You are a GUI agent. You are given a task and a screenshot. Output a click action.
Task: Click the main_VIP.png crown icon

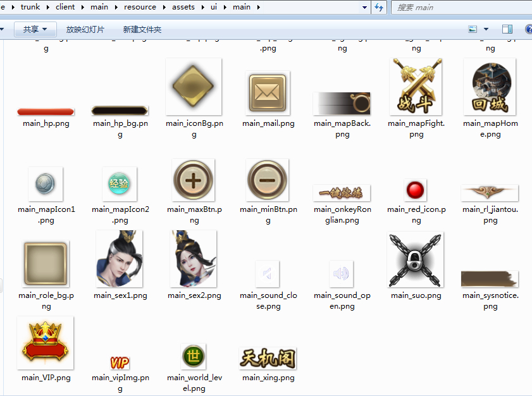(x=45, y=343)
